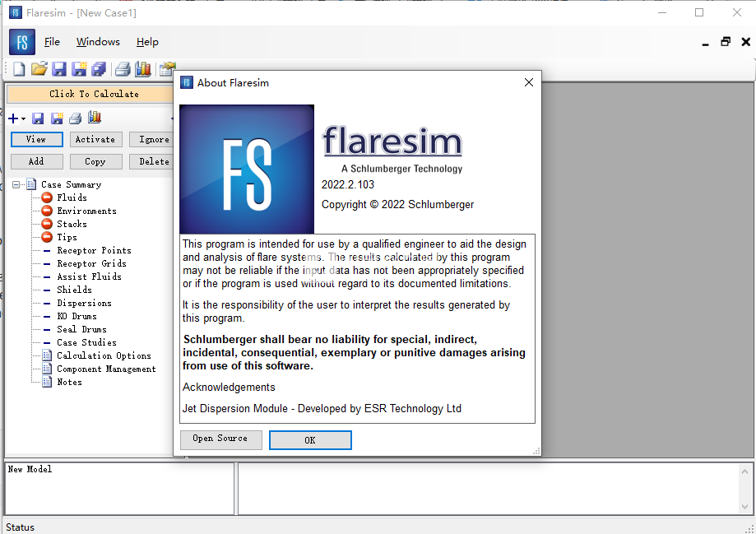Select Seal Drums in the tree

point(82,329)
